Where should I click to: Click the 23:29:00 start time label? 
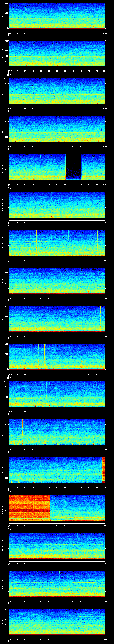point(9,601)
